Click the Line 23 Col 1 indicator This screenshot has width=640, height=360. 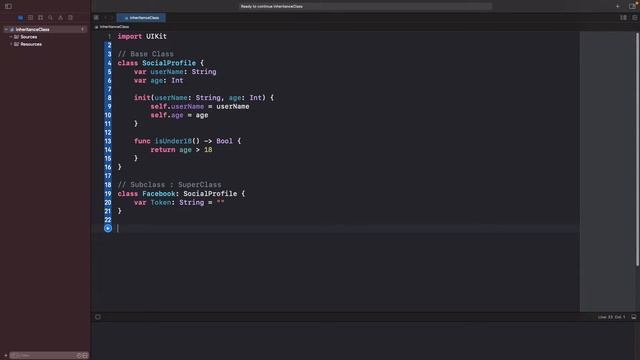click(x=611, y=317)
